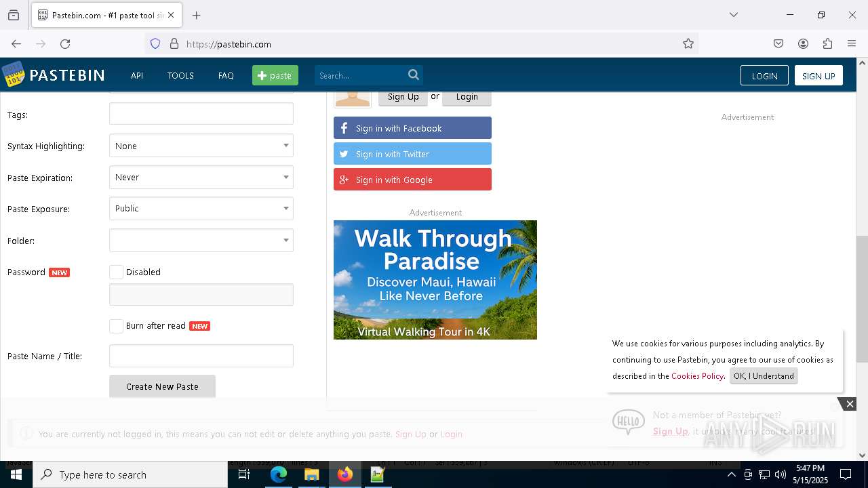Bookmark this page with star icon
The width and height of the screenshot is (868, 488).
click(688, 43)
